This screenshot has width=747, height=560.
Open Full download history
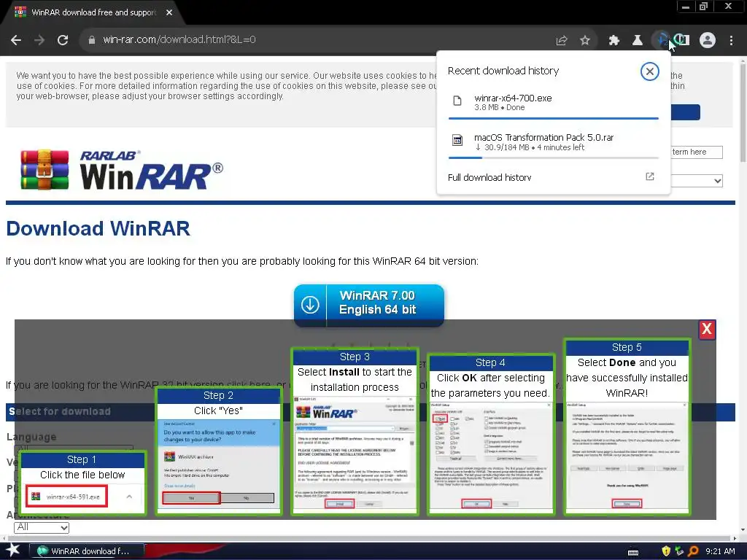pyautogui.click(x=489, y=178)
